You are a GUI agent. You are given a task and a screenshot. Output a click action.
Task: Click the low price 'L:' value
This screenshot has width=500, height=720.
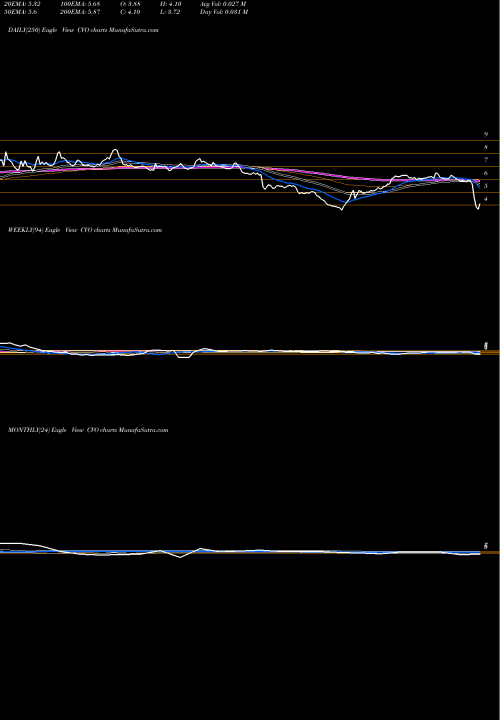coord(171,12)
